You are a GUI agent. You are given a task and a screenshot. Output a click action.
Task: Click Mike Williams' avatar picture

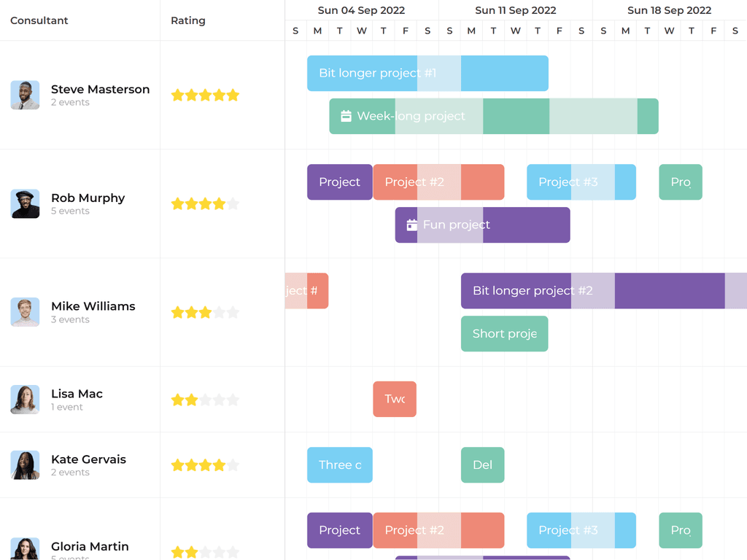(x=25, y=312)
